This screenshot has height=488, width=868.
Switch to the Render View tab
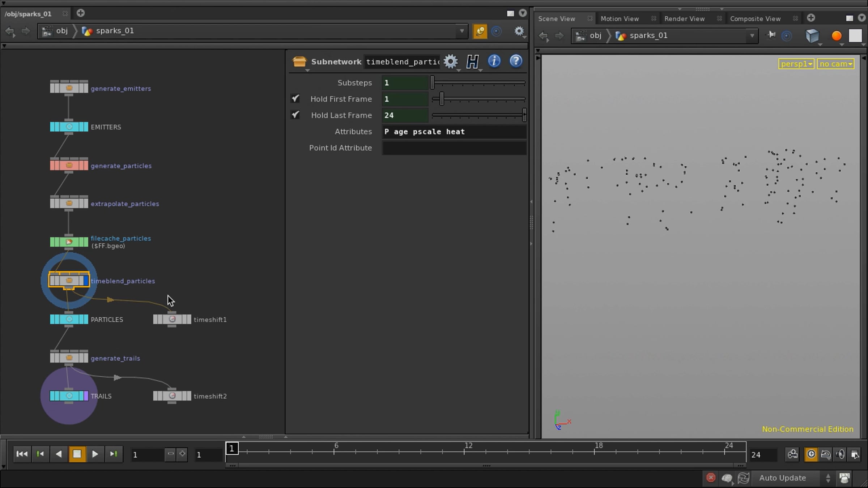684,19
